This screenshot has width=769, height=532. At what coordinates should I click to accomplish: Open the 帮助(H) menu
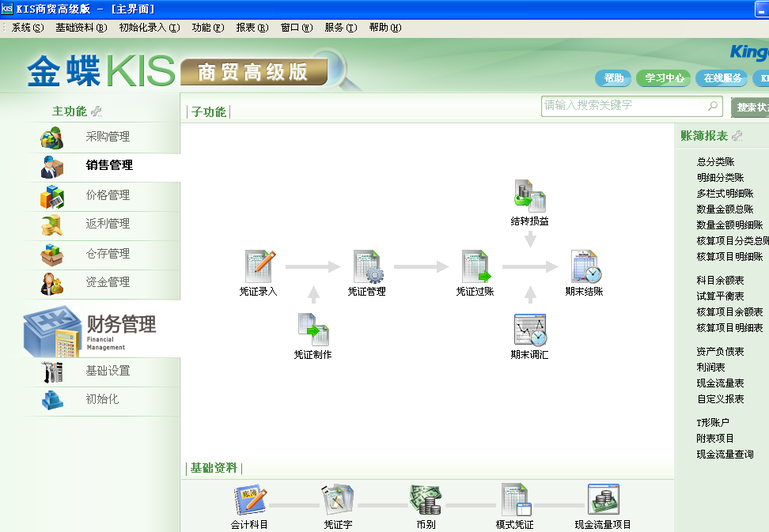click(x=385, y=28)
